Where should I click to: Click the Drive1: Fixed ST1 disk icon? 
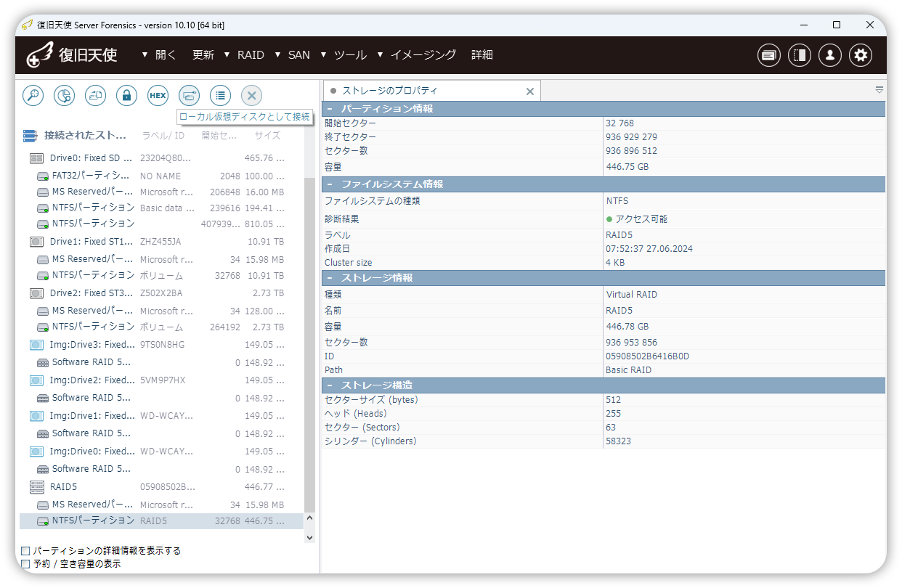pyautogui.click(x=36, y=242)
